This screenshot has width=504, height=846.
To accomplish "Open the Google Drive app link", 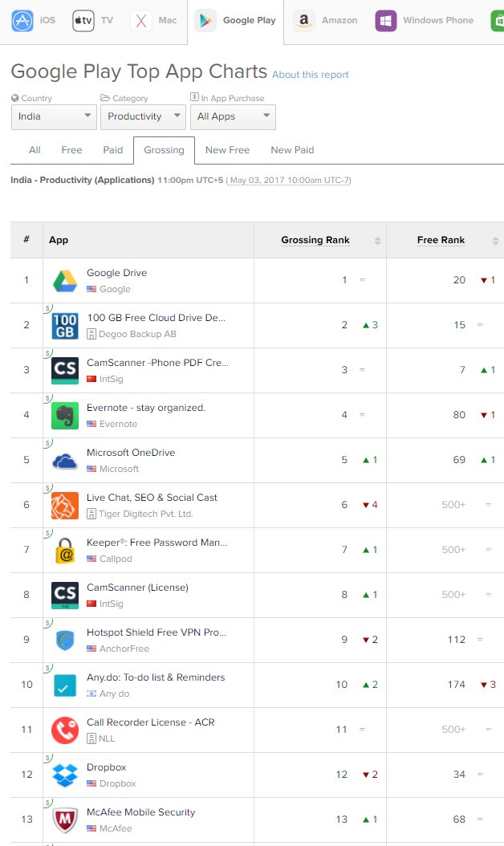I will pos(116,273).
